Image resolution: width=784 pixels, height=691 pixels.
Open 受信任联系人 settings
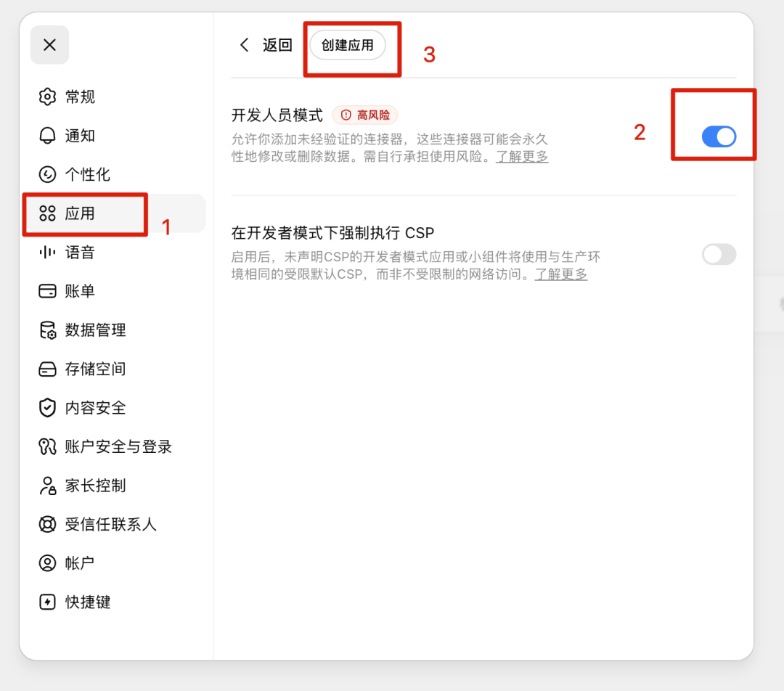click(x=115, y=524)
